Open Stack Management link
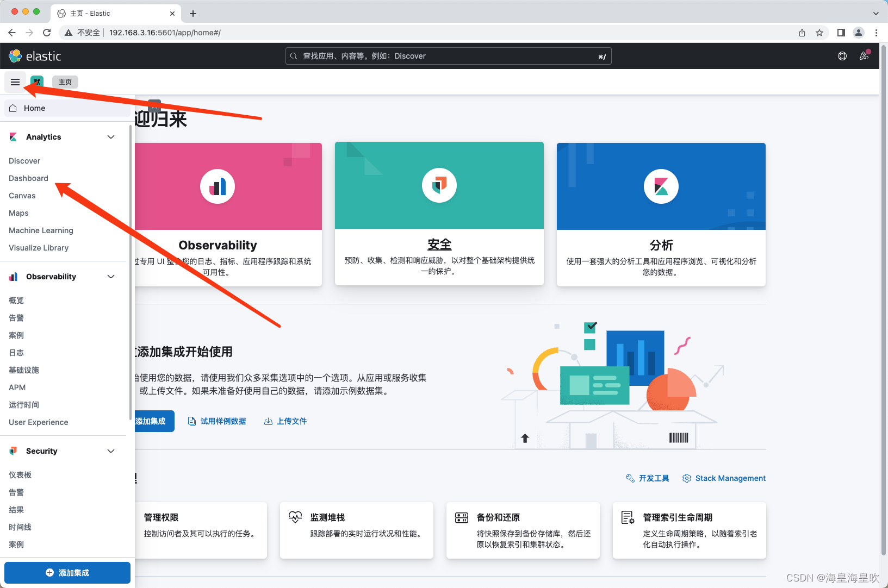This screenshot has width=888, height=588. [x=724, y=478]
